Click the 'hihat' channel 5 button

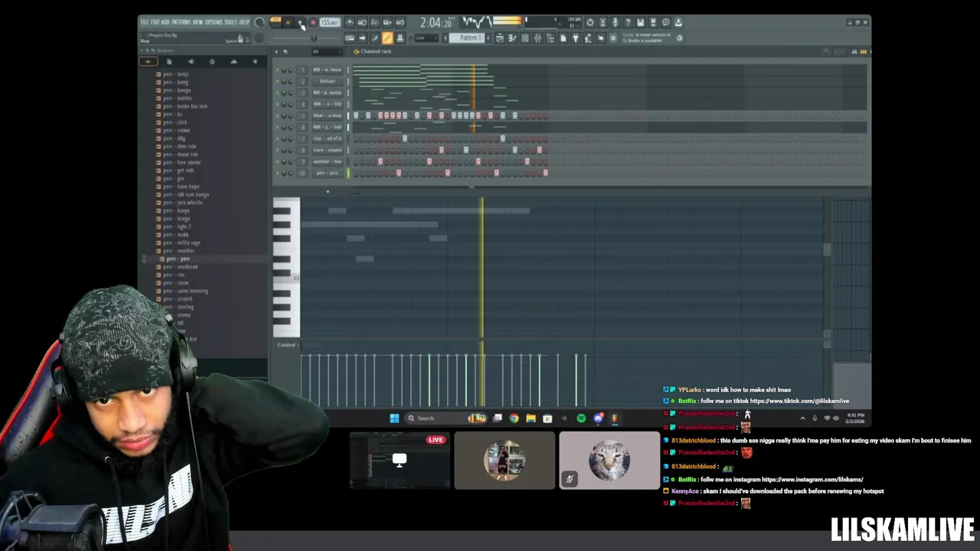pos(328,116)
